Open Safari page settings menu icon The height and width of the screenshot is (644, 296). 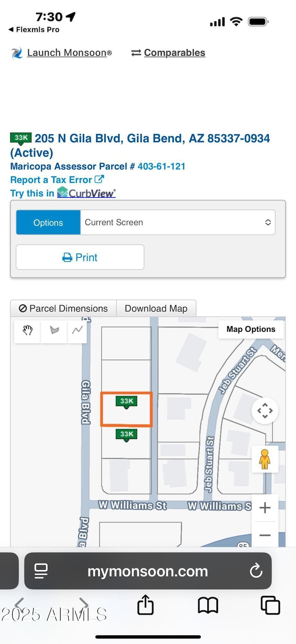[x=41, y=571]
